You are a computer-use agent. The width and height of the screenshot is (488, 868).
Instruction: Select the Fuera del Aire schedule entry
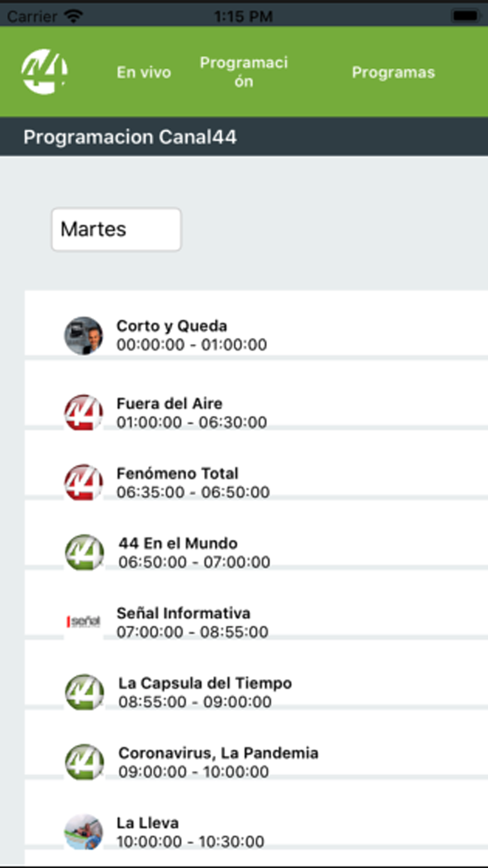(256, 413)
